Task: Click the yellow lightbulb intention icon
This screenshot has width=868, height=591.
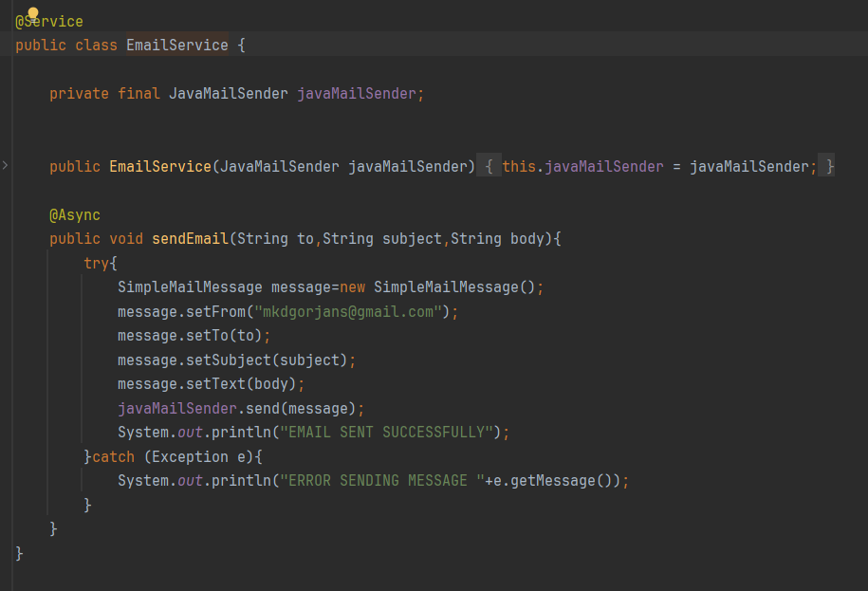Action: pyautogui.click(x=33, y=13)
